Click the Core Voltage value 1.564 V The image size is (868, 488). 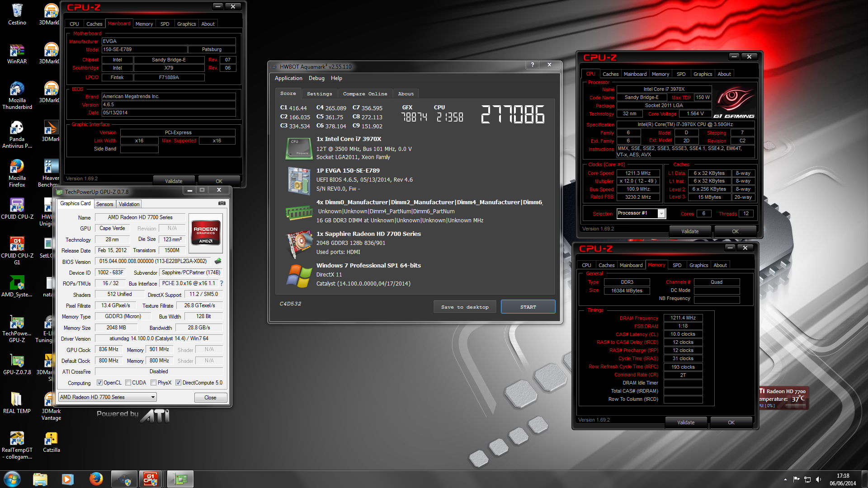695,114
